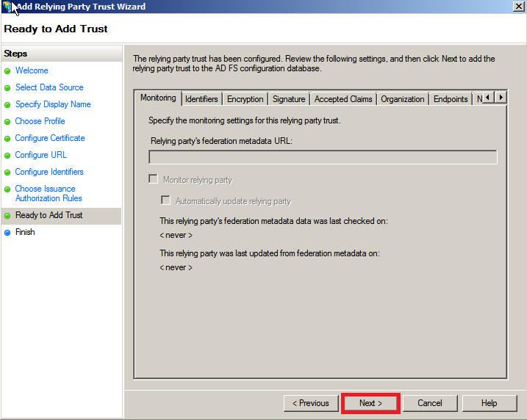The width and height of the screenshot is (527, 420).
Task: Switch to the Monitoring tab
Action: (x=158, y=98)
